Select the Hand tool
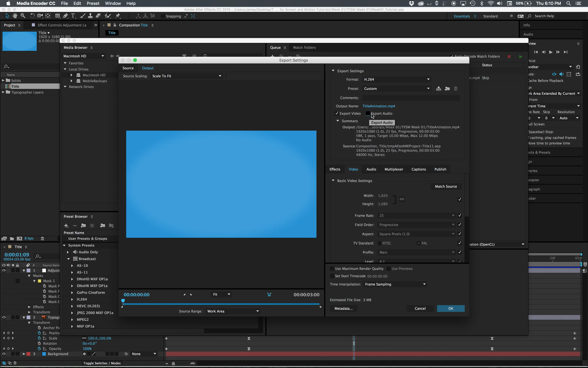This screenshot has height=368, width=588. [15, 16]
